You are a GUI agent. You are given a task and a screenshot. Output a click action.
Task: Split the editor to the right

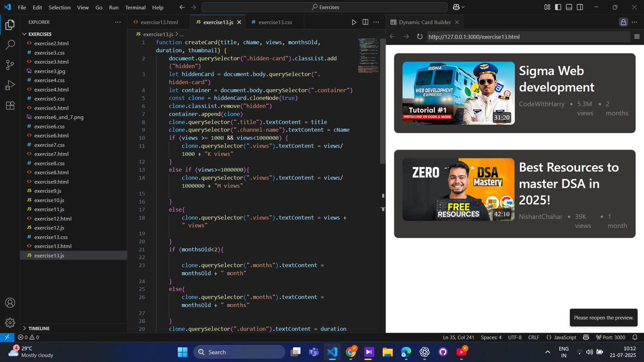pyautogui.click(x=365, y=22)
